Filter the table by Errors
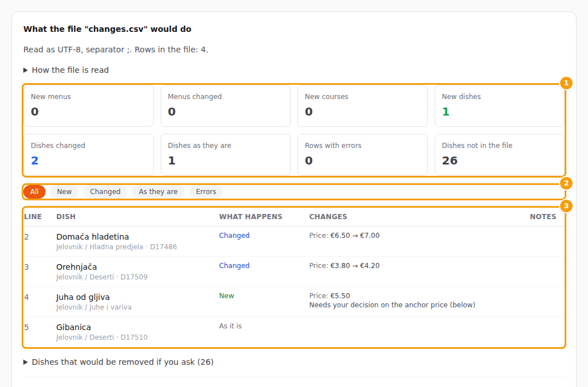Screen dimensions: 588x387 206,191
